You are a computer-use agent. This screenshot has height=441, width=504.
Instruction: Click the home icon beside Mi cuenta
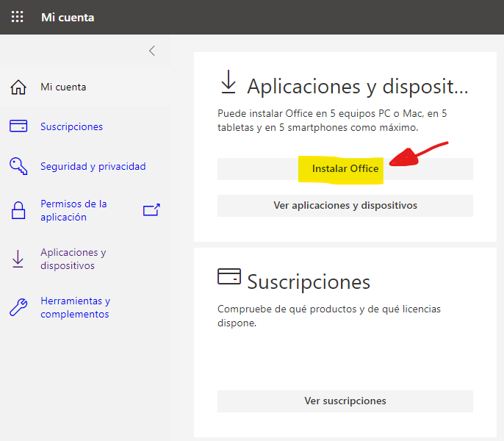click(18, 87)
